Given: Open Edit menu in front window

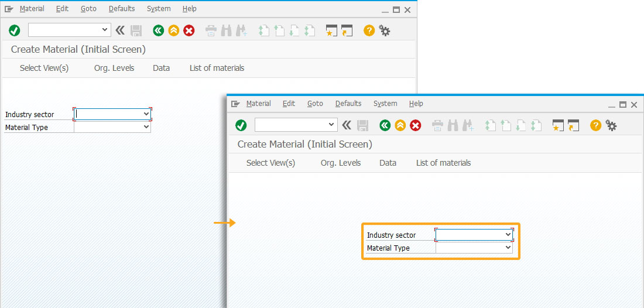Looking at the screenshot, I should [x=289, y=104].
